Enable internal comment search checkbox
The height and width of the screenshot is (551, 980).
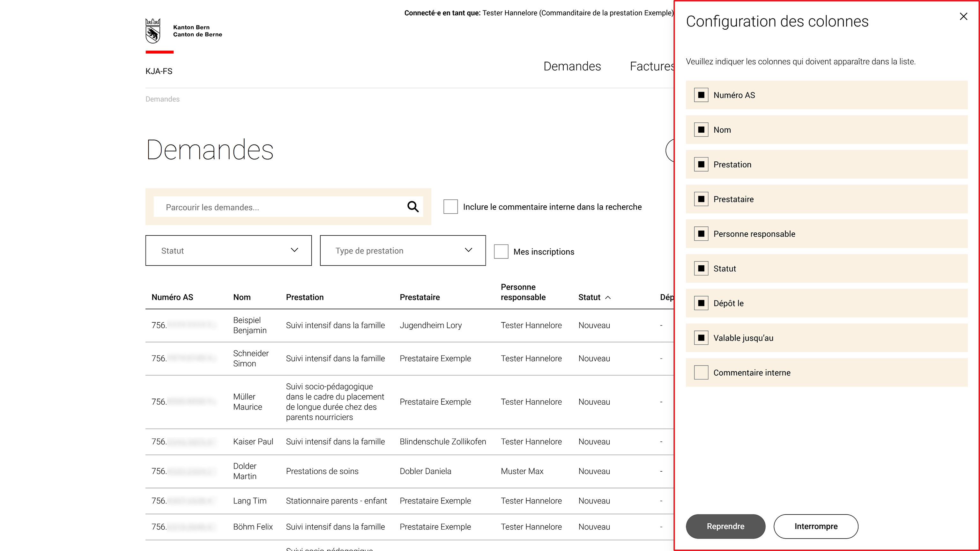click(450, 207)
